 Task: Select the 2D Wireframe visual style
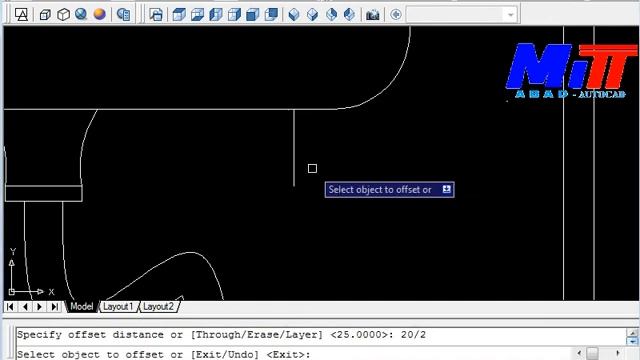point(21,15)
